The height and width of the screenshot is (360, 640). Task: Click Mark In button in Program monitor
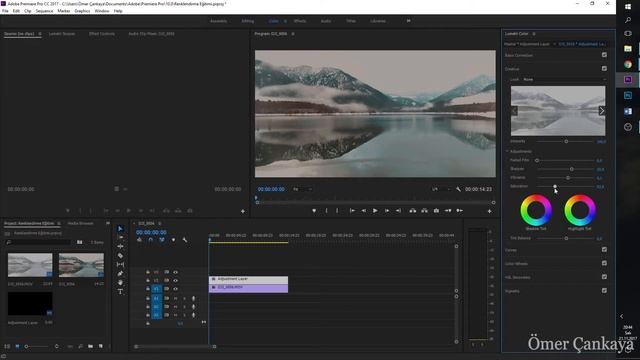(x=326, y=211)
